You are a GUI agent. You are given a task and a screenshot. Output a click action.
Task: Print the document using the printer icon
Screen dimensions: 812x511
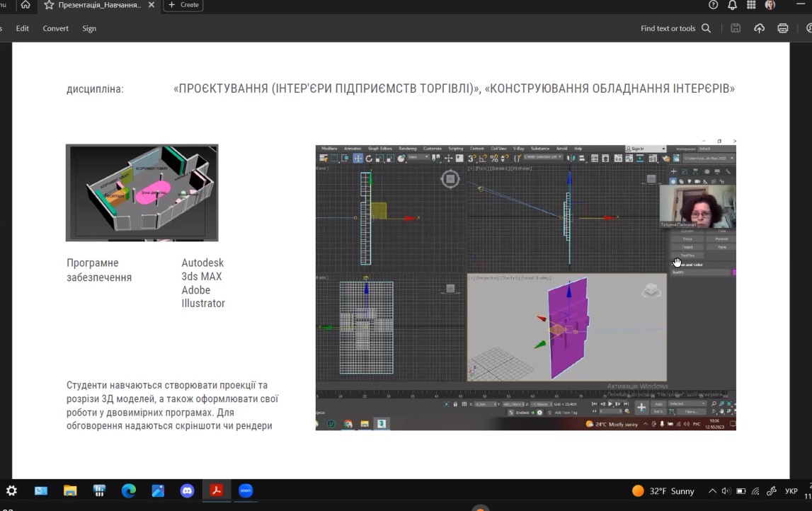[x=782, y=28]
